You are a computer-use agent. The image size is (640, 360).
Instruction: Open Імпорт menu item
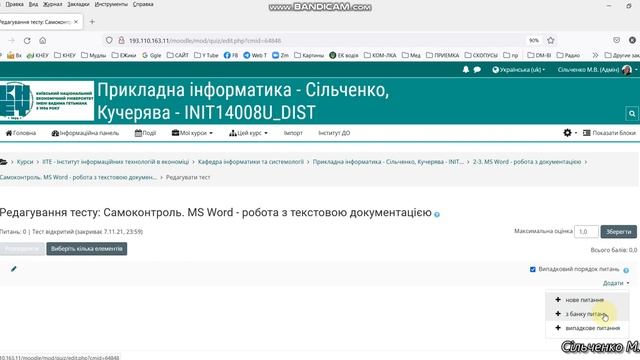[x=293, y=133]
